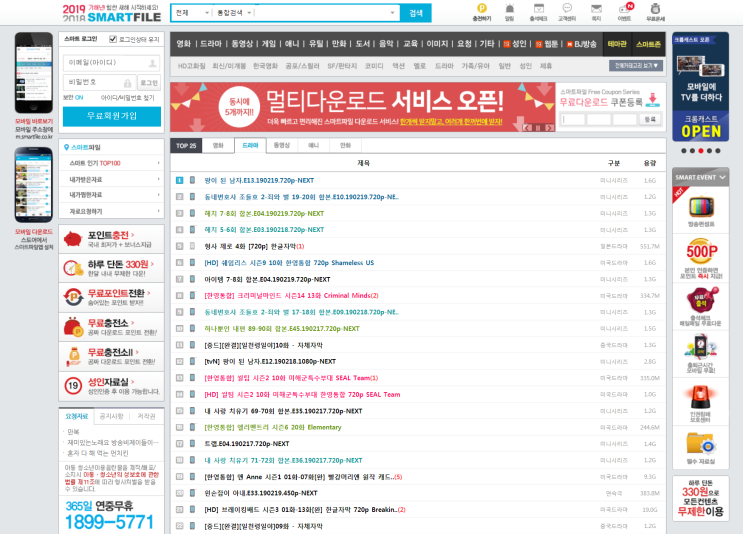Open the BJ방송 navigation menu
The width and height of the screenshot is (743, 534).
click(x=581, y=44)
